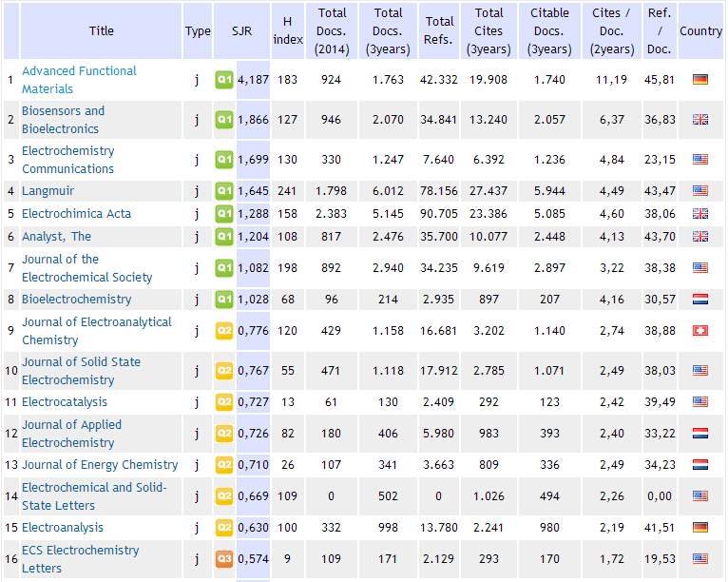Open Journal of Electroanalytical Chemistry link
This screenshot has height=582, width=728.
(x=97, y=331)
